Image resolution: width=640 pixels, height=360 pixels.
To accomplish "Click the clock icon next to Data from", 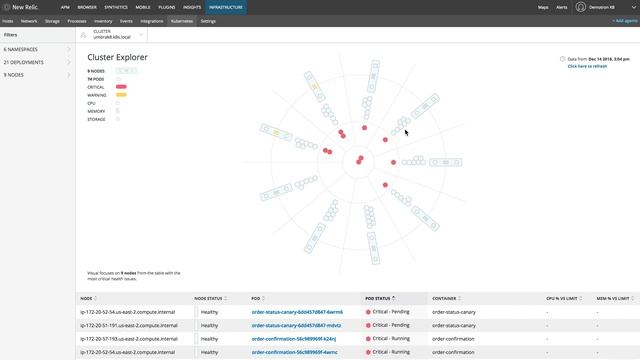I will (562, 59).
